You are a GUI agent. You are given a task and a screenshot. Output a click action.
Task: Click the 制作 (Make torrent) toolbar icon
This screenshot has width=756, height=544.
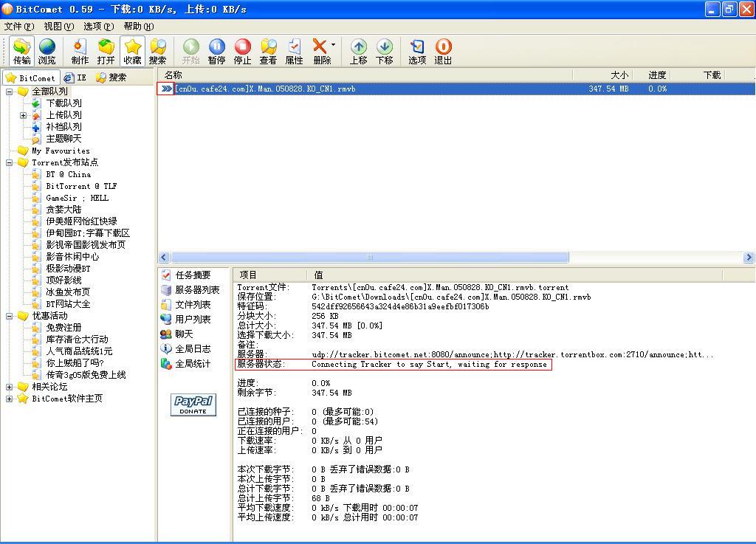click(80, 51)
